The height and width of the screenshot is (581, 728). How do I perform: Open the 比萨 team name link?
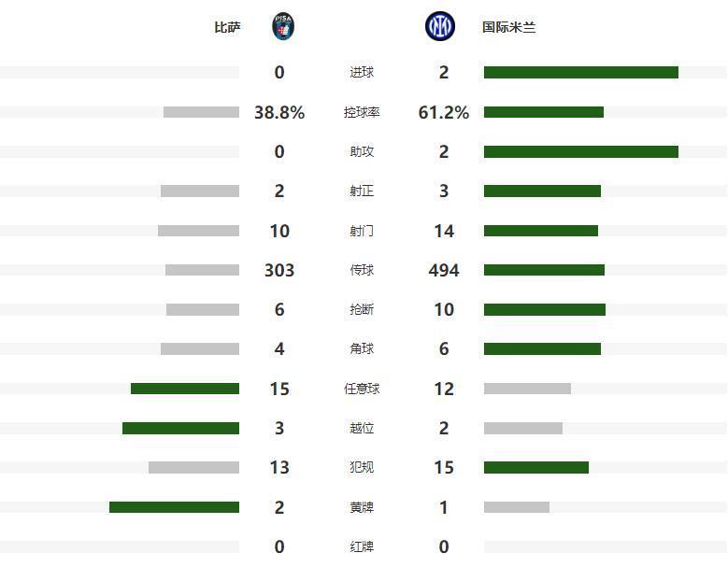pyautogui.click(x=227, y=27)
